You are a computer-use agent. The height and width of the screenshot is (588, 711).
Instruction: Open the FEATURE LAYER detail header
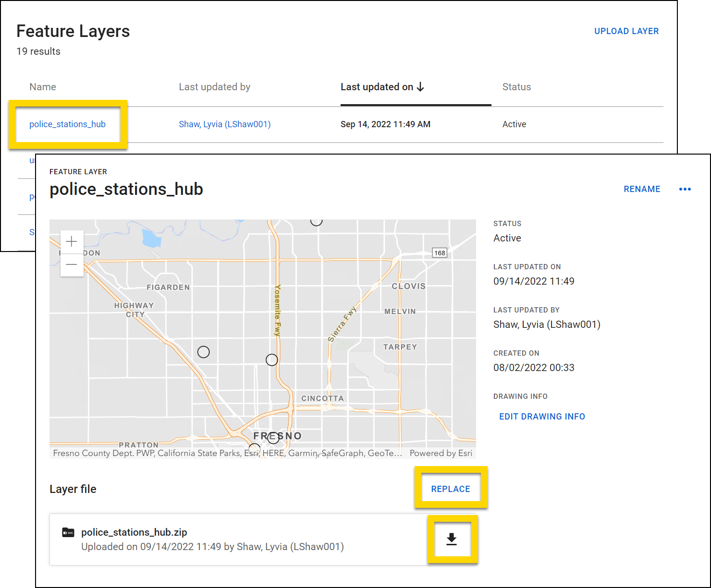click(78, 171)
